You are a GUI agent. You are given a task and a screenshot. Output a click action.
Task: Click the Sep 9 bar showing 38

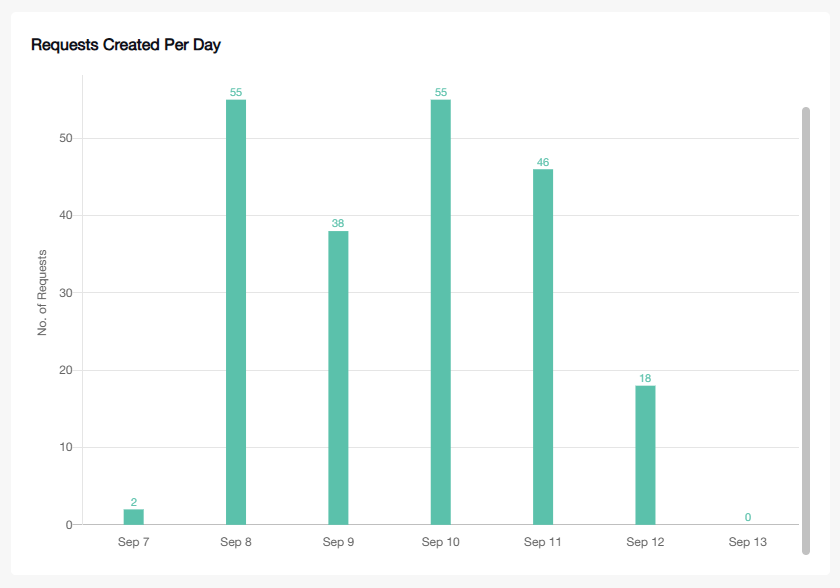coord(338,378)
